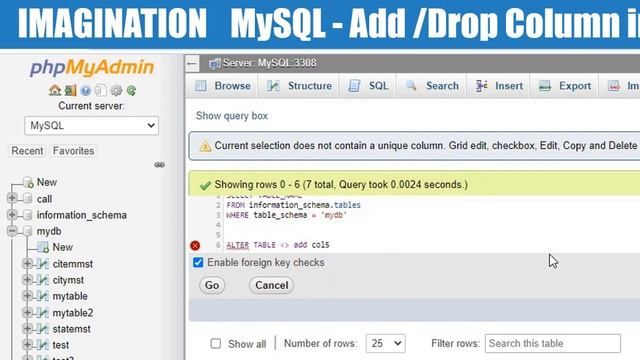The image size is (640, 360).
Task: Click the collapse navigation arrow beside the Server breadcrumb
Action: click(192, 64)
